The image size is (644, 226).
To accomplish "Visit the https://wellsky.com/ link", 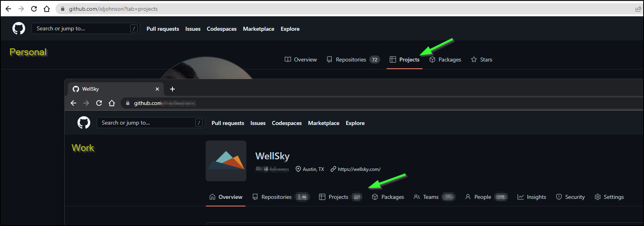I will point(359,169).
